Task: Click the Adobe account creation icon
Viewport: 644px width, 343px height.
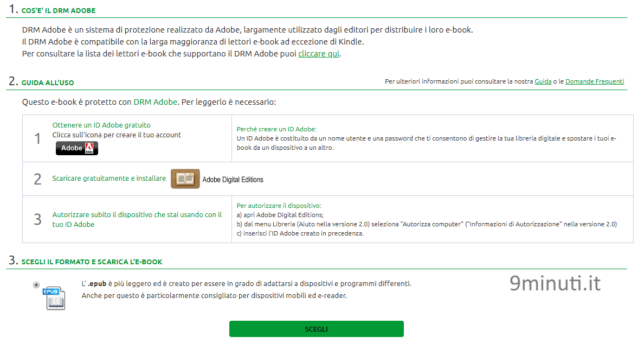Action: 77,148
